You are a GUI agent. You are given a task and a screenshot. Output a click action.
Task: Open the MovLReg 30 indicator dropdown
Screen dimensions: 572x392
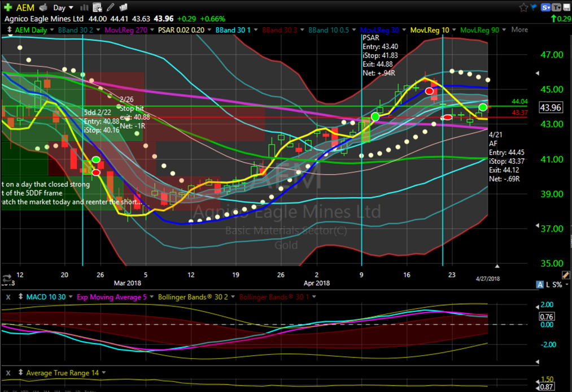[404, 30]
